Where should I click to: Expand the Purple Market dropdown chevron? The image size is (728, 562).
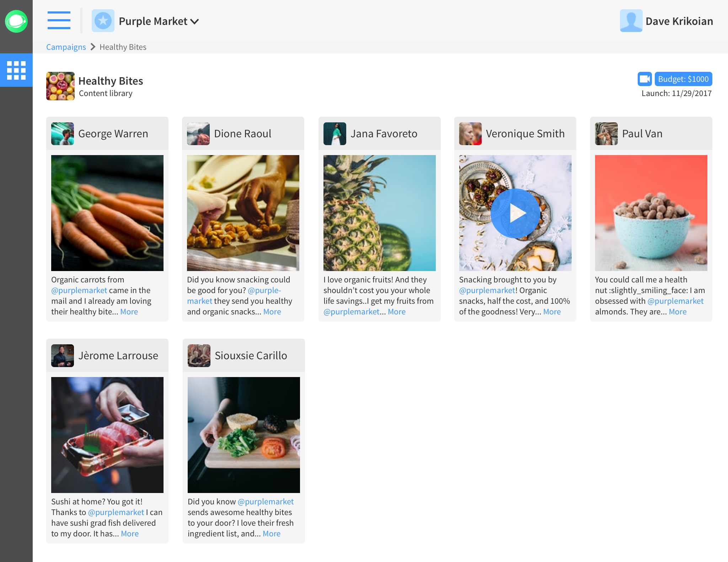click(x=194, y=22)
